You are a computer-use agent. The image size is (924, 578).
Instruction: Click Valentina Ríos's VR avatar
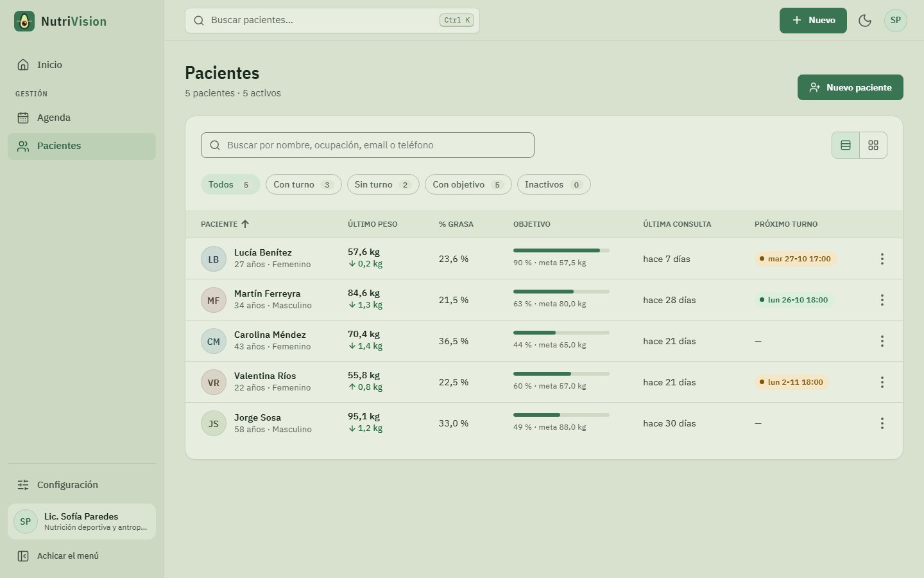214,382
